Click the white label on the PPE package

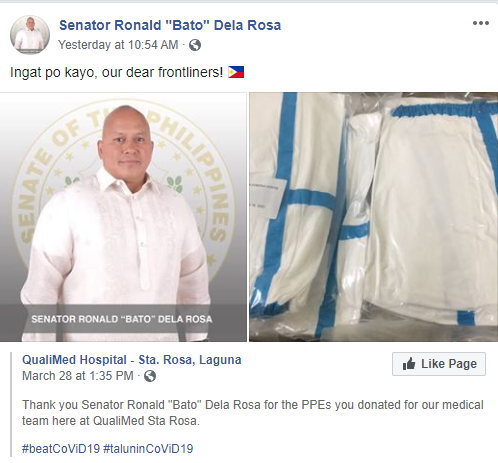pos(267,197)
